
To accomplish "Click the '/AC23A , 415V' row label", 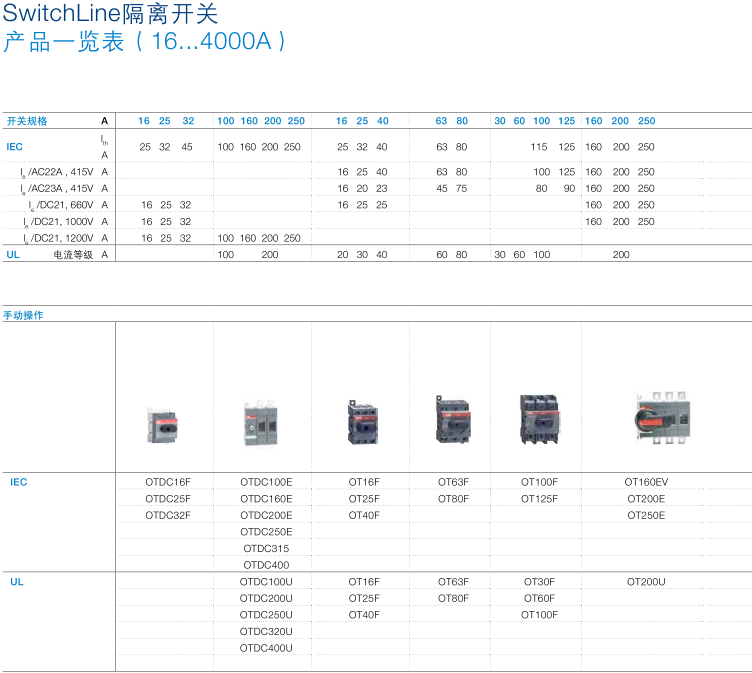I will point(57,189).
